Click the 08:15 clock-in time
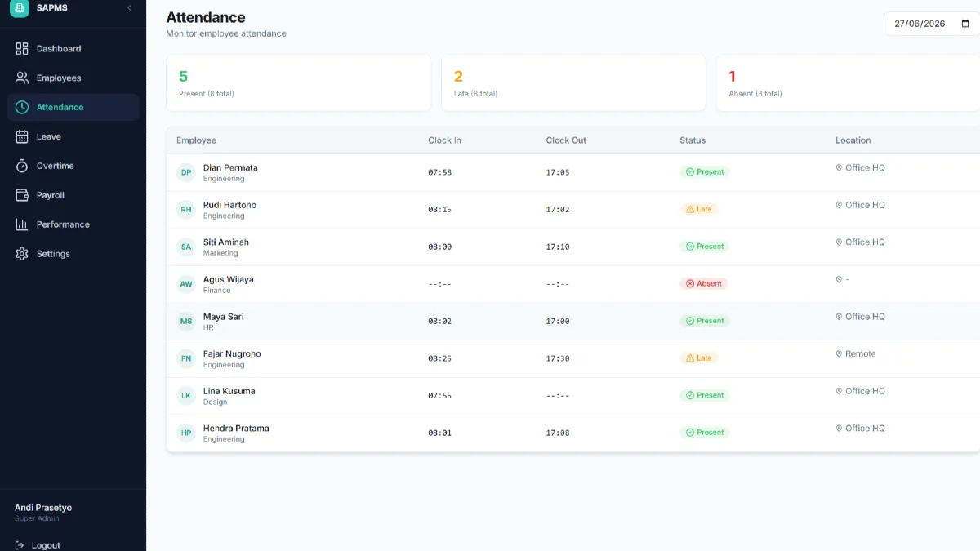The width and height of the screenshot is (980, 551). point(439,210)
